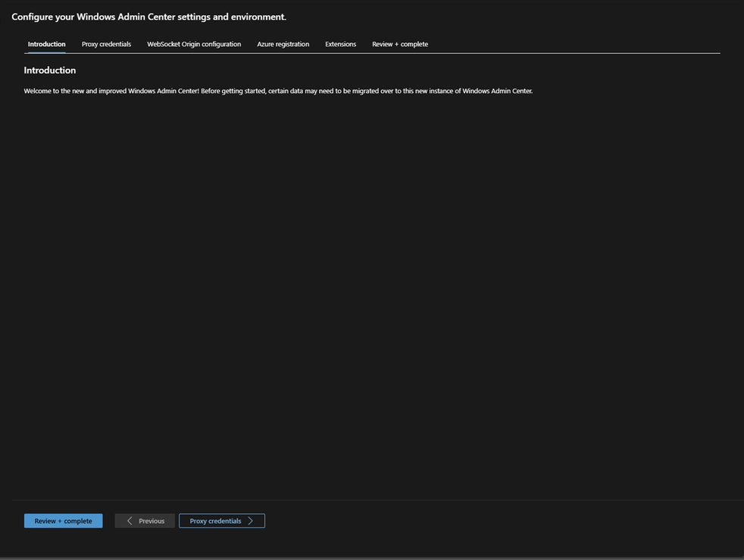
Task: Select the Extensions tab
Action: [x=341, y=44]
